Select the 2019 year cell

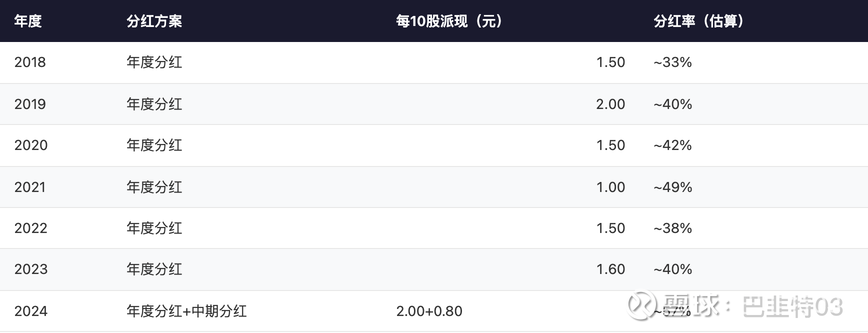point(30,104)
